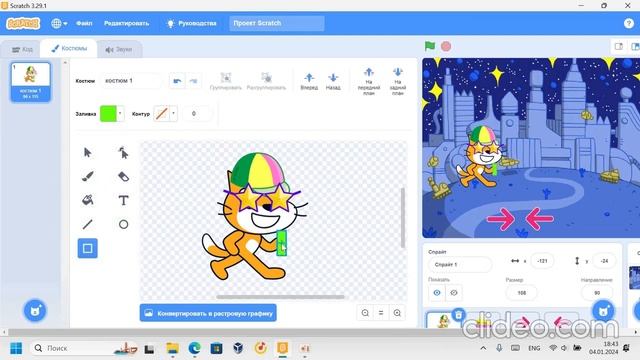Click the sprite y position field

tap(604, 261)
